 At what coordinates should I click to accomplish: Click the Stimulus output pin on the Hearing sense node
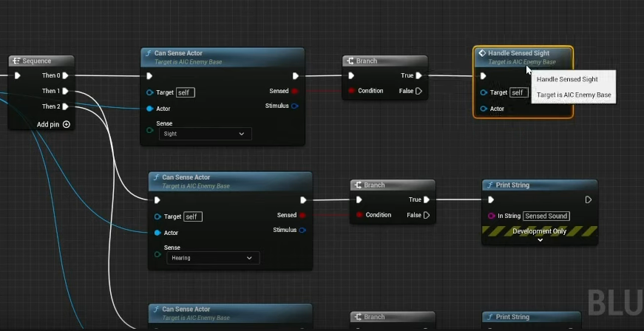click(x=302, y=230)
